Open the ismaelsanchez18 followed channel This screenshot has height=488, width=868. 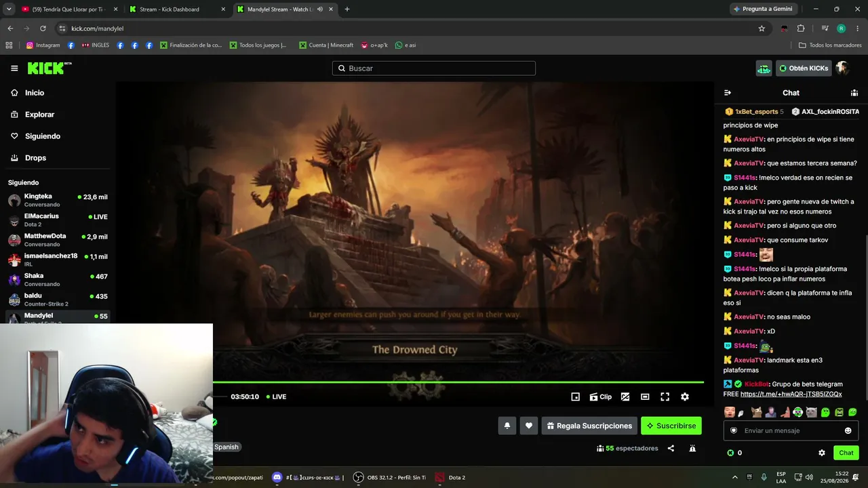click(x=58, y=260)
